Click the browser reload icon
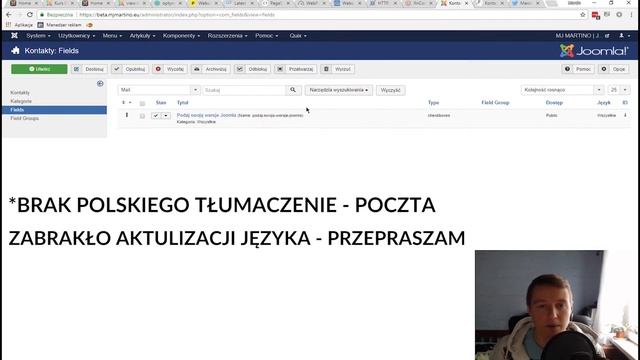 coord(29,15)
